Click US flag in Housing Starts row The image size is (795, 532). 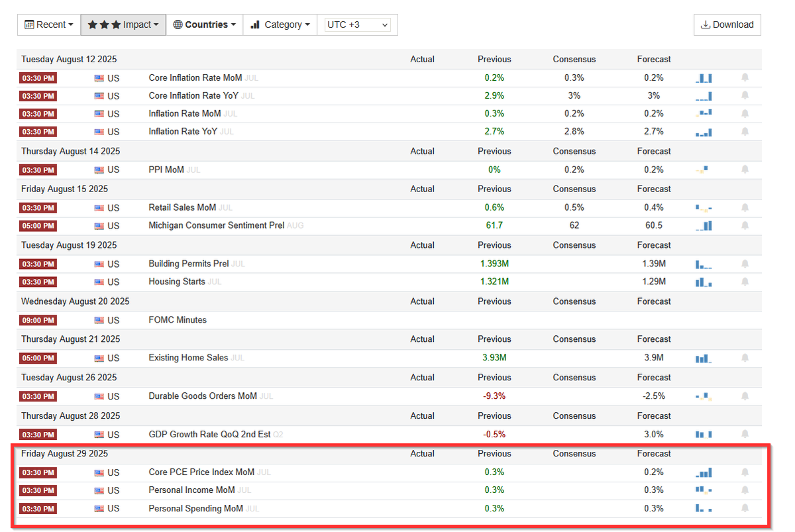point(99,282)
